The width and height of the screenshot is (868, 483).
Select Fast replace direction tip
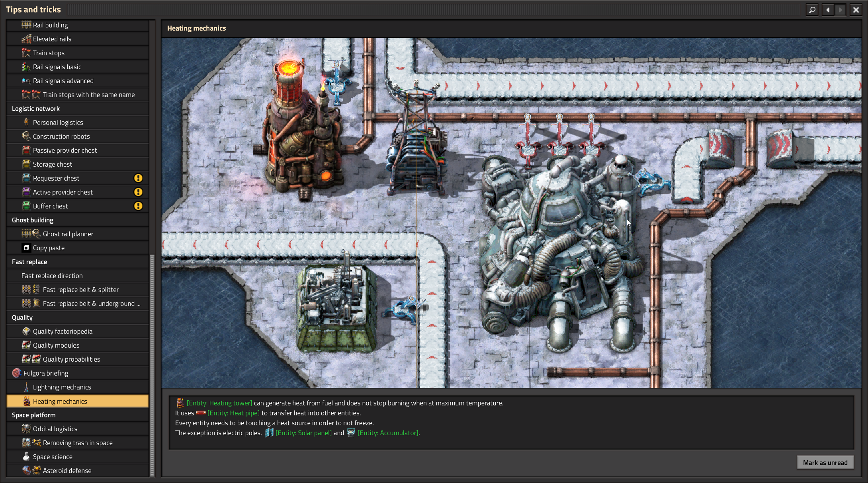click(x=78, y=276)
